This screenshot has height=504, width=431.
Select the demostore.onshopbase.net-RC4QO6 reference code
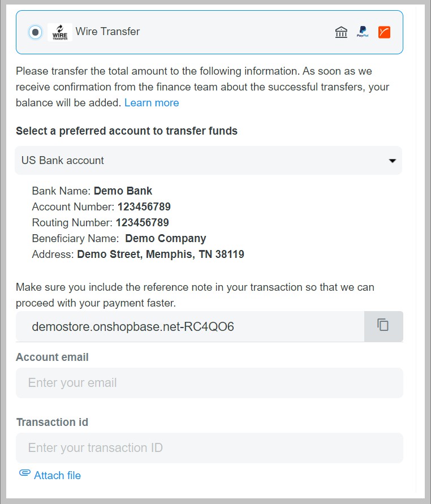tap(133, 326)
